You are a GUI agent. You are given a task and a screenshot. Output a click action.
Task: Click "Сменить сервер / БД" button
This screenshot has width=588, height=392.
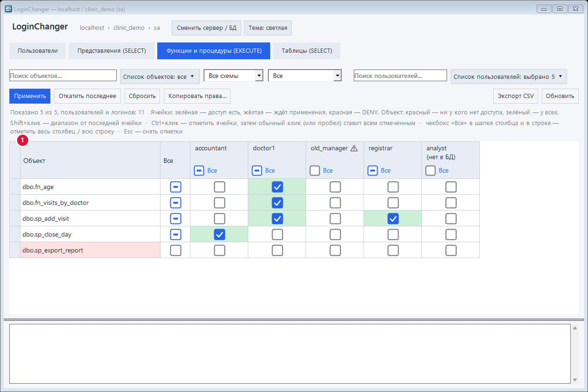pos(206,28)
